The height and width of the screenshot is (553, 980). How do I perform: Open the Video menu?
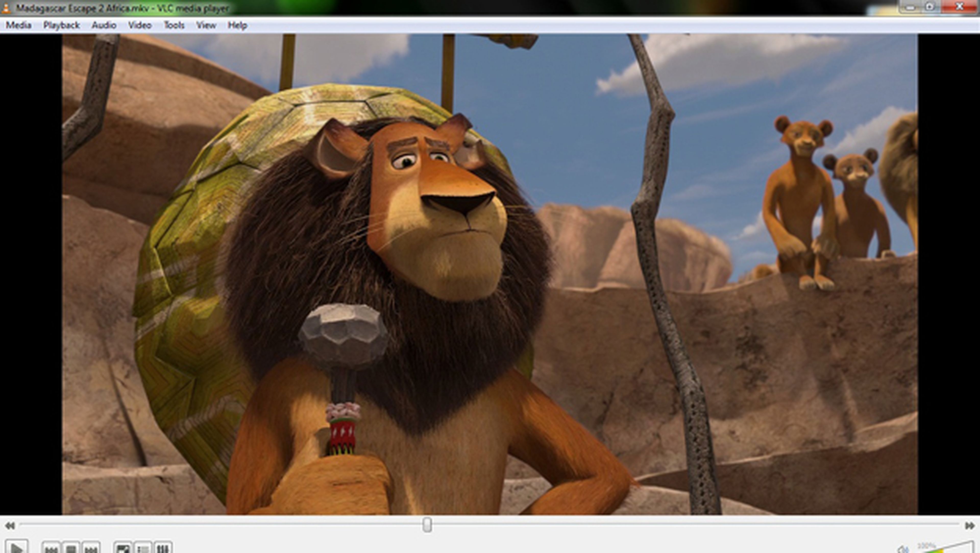[140, 25]
